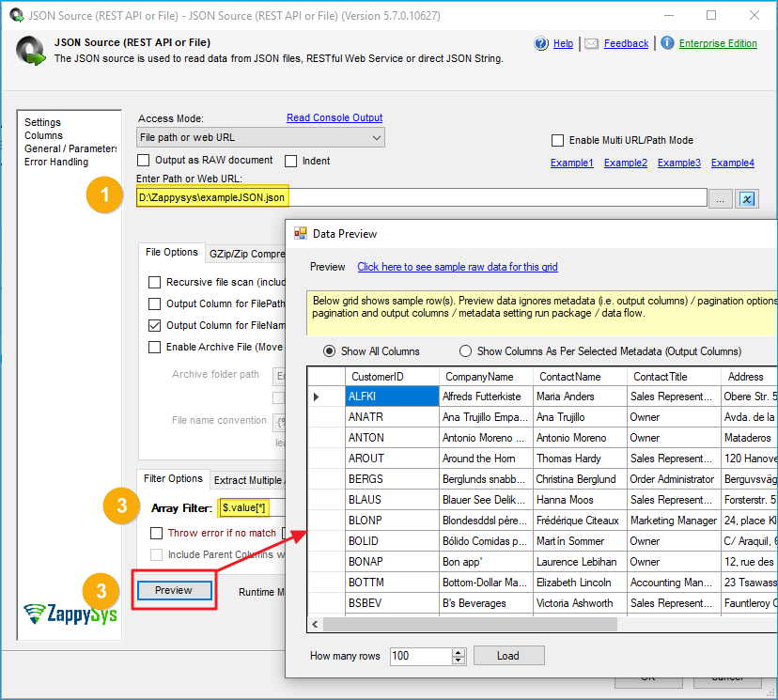778x700 pixels.
Task: Open the Read Console Output link
Action: pos(335,117)
